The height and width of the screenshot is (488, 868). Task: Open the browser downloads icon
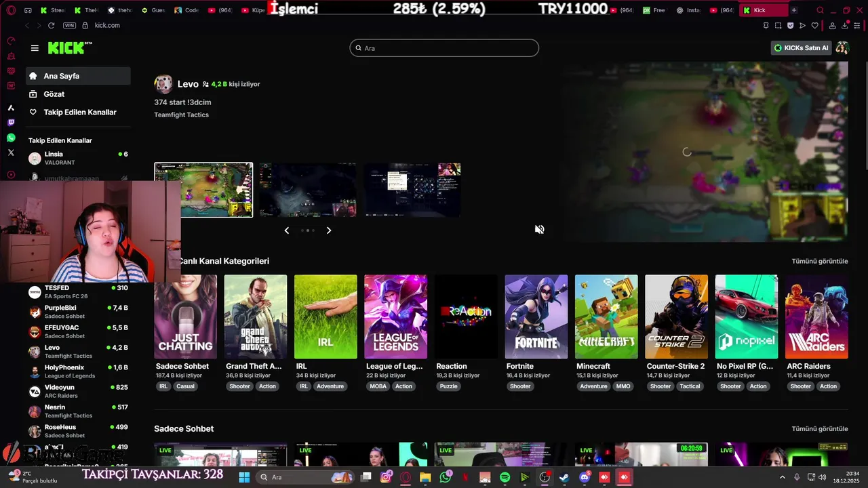coord(845,25)
